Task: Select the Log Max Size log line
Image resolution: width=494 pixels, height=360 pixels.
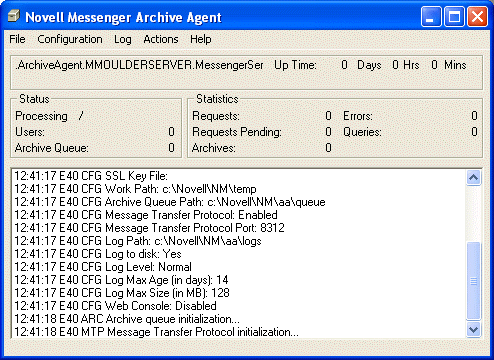Action: pyautogui.click(x=122, y=293)
